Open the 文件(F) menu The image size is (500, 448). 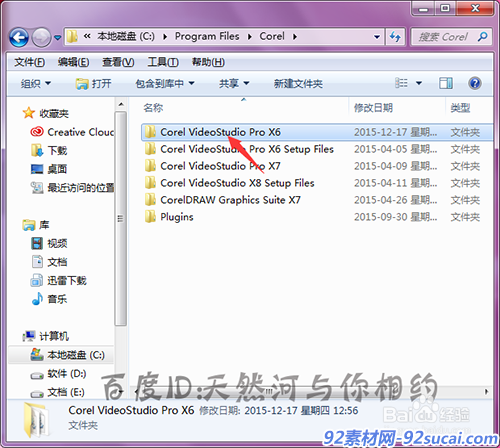(x=29, y=62)
